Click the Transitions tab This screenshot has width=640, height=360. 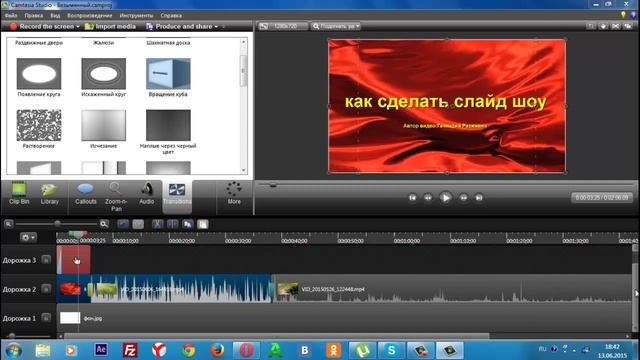[177, 196]
